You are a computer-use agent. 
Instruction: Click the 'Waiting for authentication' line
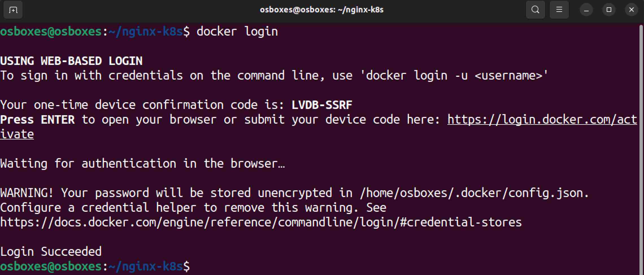[x=142, y=164]
